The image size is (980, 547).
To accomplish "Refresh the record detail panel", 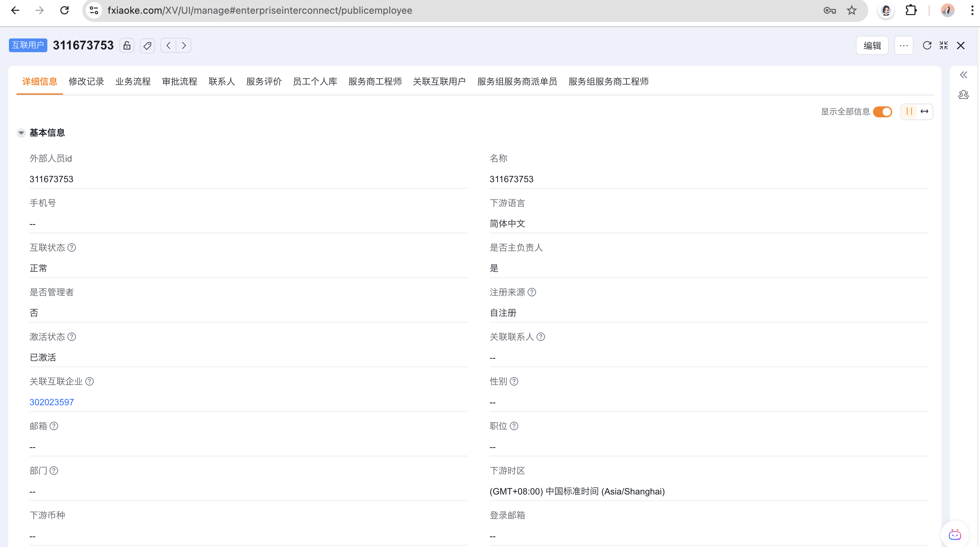I will [927, 46].
